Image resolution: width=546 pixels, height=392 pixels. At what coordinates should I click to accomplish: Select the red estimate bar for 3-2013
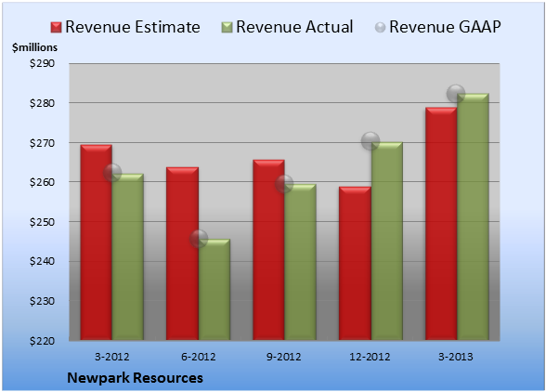[x=441, y=224]
